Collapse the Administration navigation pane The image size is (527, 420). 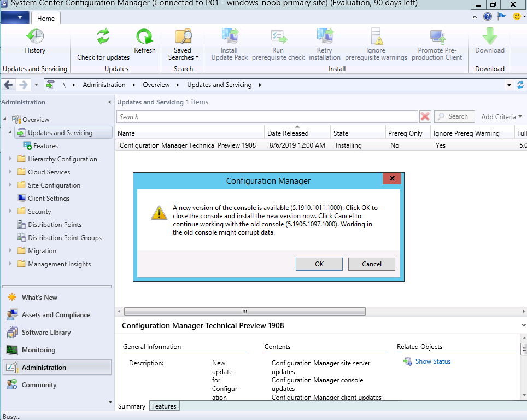109,102
